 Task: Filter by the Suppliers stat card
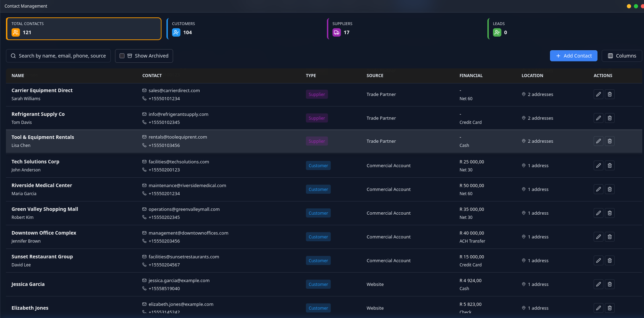pyautogui.click(x=405, y=29)
